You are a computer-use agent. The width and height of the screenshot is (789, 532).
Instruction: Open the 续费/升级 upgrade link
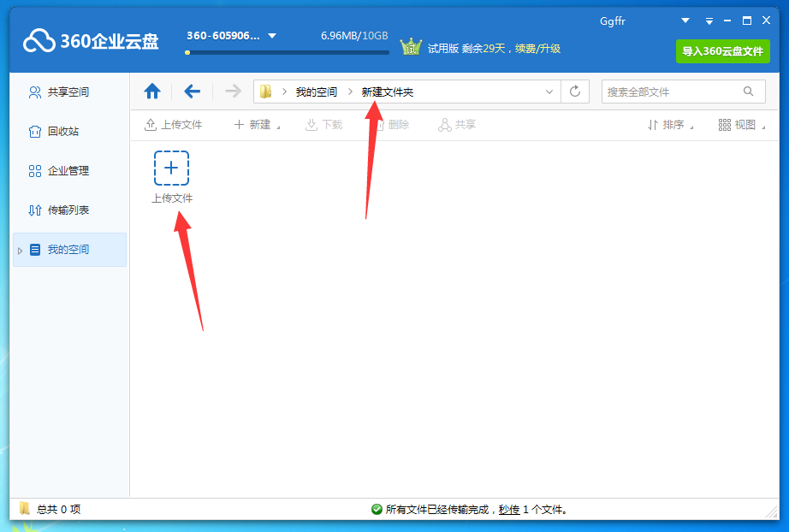tap(539, 49)
